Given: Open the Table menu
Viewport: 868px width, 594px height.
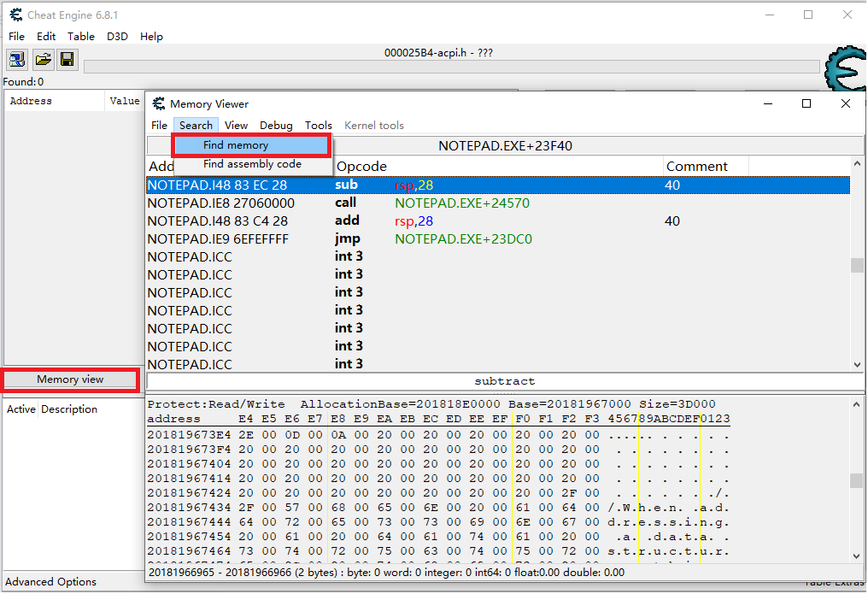Looking at the screenshot, I should [81, 37].
